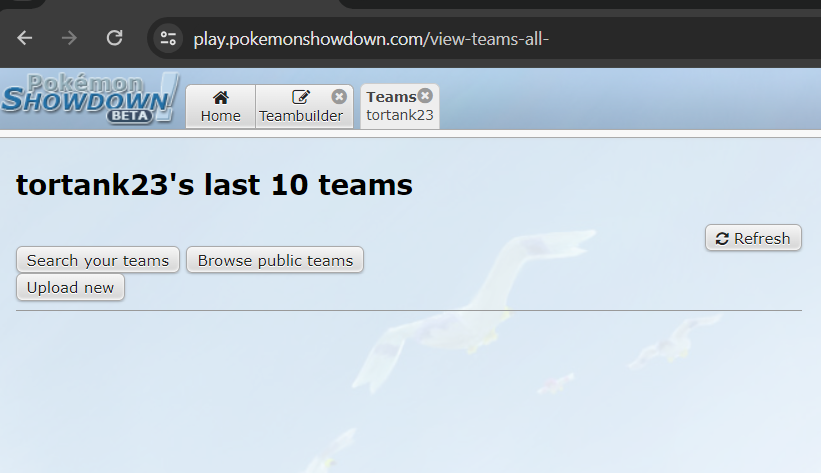Close the Teams tortank23 tab

coord(425,96)
